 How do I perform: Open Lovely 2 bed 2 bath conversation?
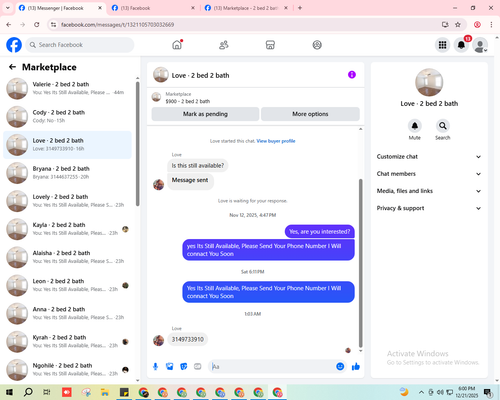pos(67,201)
